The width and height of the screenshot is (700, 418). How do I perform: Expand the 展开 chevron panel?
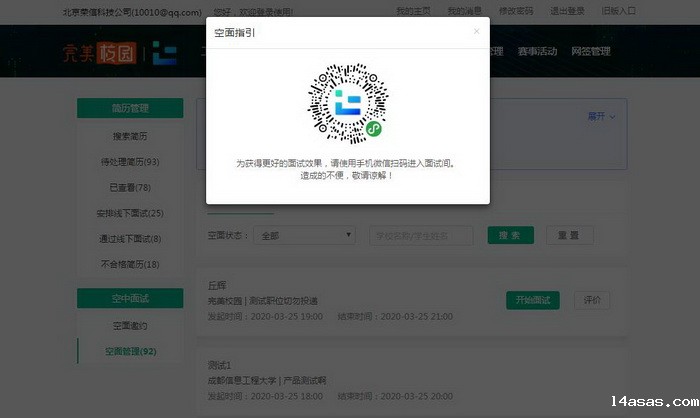601,116
